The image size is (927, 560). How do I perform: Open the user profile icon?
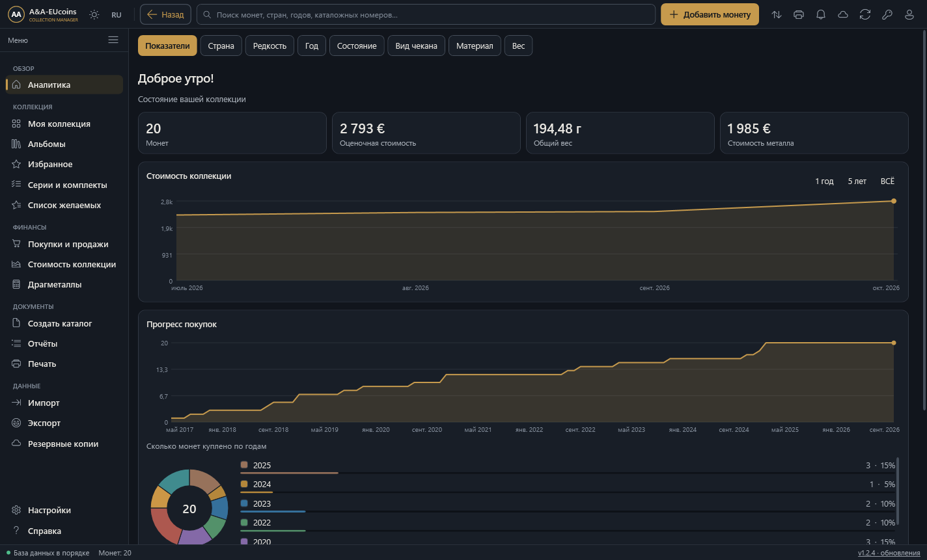pyautogui.click(x=909, y=15)
